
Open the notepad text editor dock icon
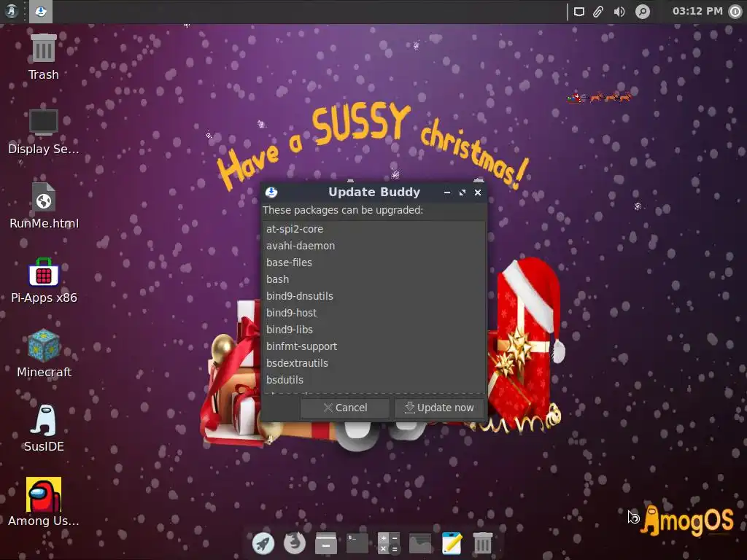(452, 543)
